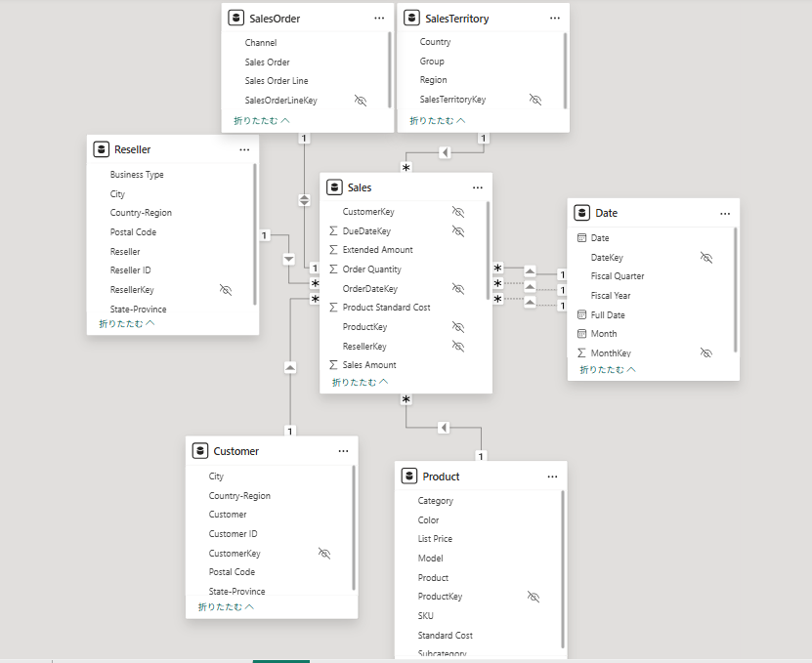Image resolution: width=812 pixels, height=663 pixels.
Task: Collapse the Sales table field list
Action: coord(360,382)
